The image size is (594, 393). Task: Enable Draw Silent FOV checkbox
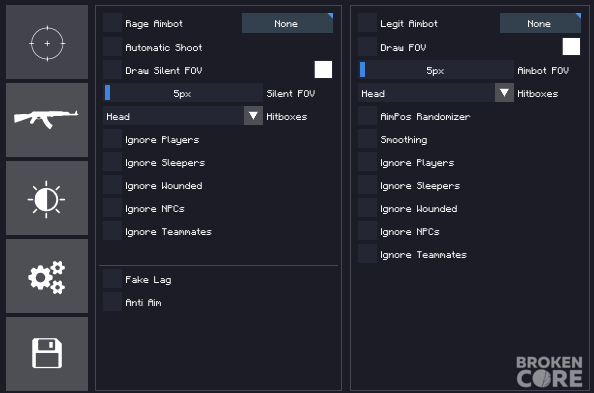113,70
